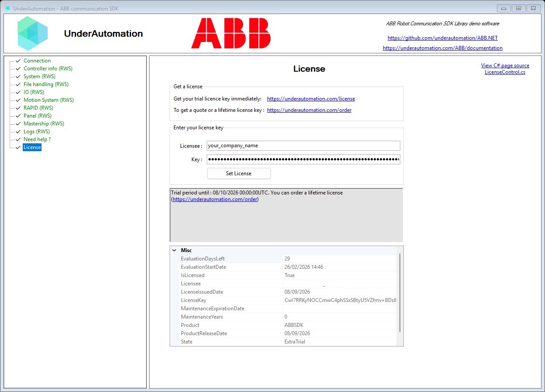545x392 pixels.
Task: Click the ExtraTrial state value
Action: coord(295,342)
